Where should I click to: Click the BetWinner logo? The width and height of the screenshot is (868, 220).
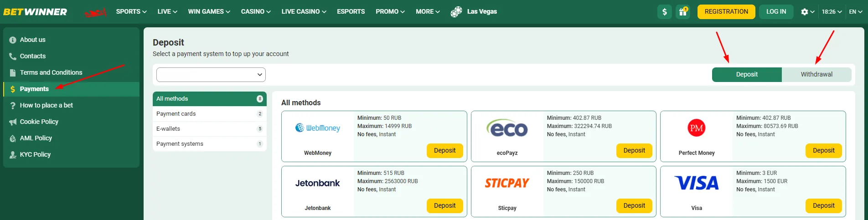pos(35,12)
